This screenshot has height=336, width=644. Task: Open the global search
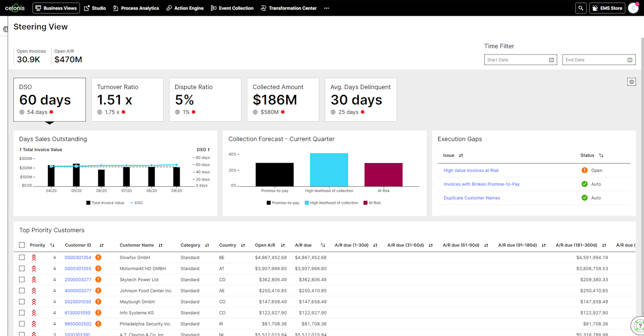(580, 8)
